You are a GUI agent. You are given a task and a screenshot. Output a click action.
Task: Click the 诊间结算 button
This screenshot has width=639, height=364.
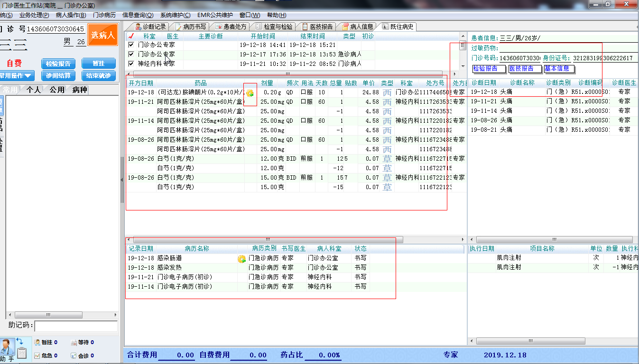click(58, 75)
